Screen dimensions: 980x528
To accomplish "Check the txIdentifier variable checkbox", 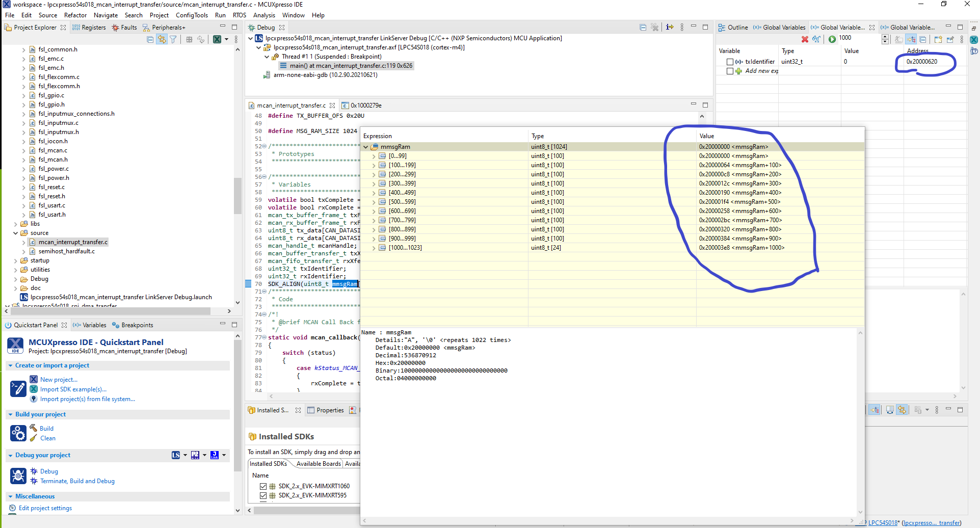I will tap(730, 62).
